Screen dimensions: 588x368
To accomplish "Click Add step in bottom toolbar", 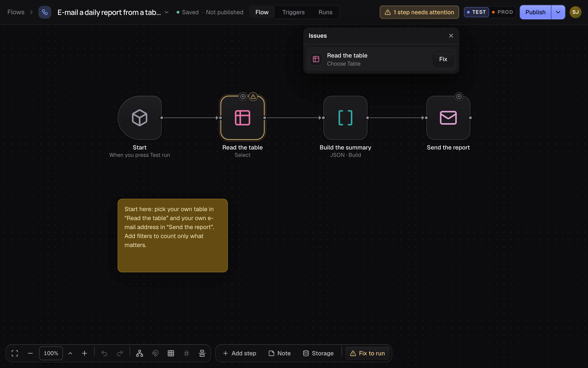I will (240, 353).
